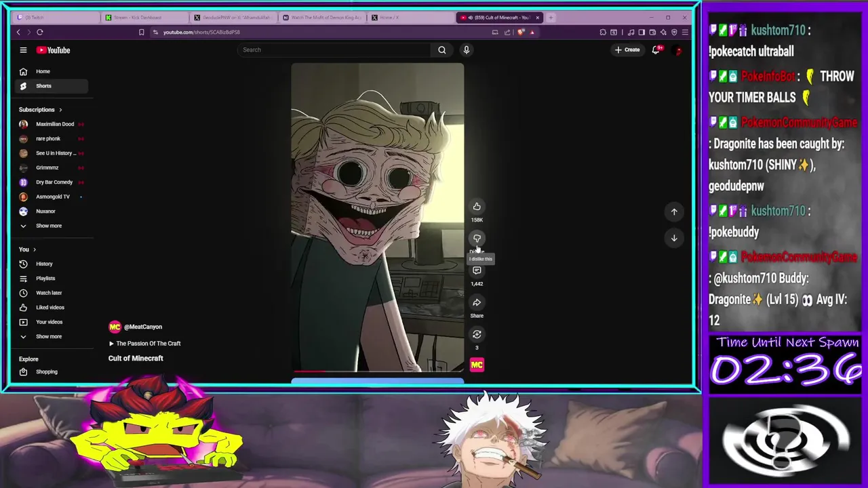Viewport: 868px width, 488px height.
Task: Switch to the GeodudePNW on X tab
Action: click(x=233, y=18)
